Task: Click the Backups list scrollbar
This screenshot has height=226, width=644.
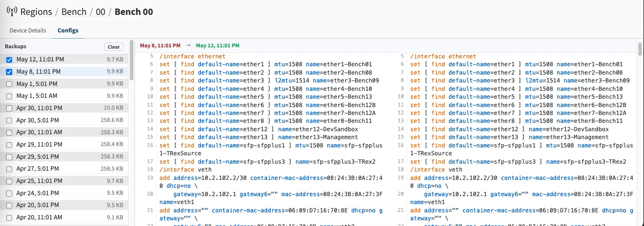Action: click(132, 60)
